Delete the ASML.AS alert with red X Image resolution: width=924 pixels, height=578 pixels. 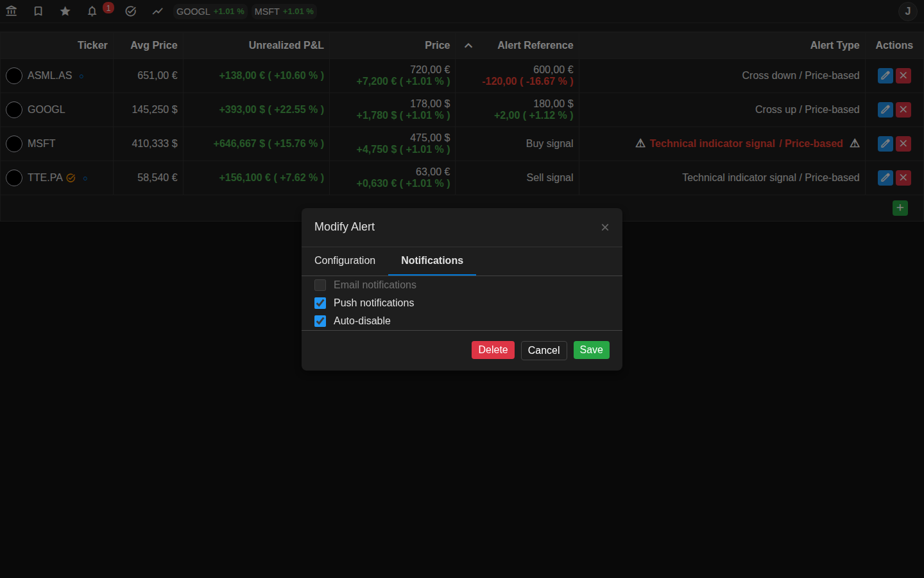[x=903, y=76]
